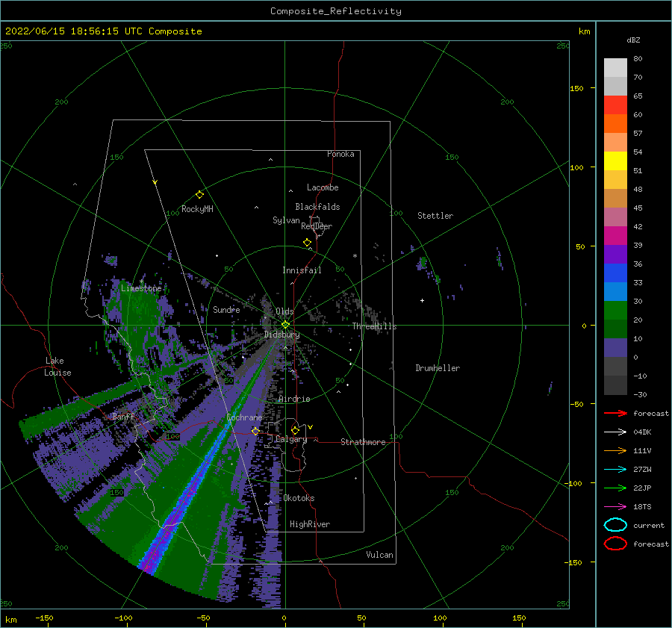This screenshot has height=628, width=672.
Task: Click the Lake Louise label
Action: pyautogui.click(x=57, y=367)
